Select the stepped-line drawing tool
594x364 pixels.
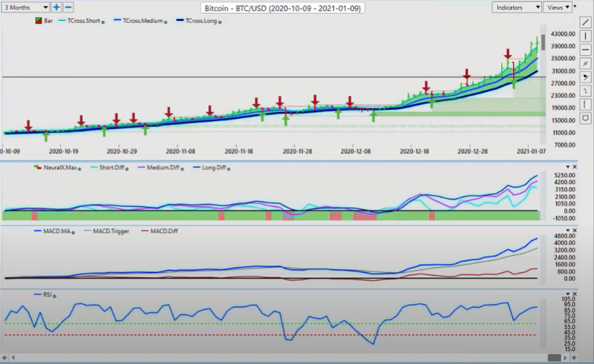[x=585, y=91]
